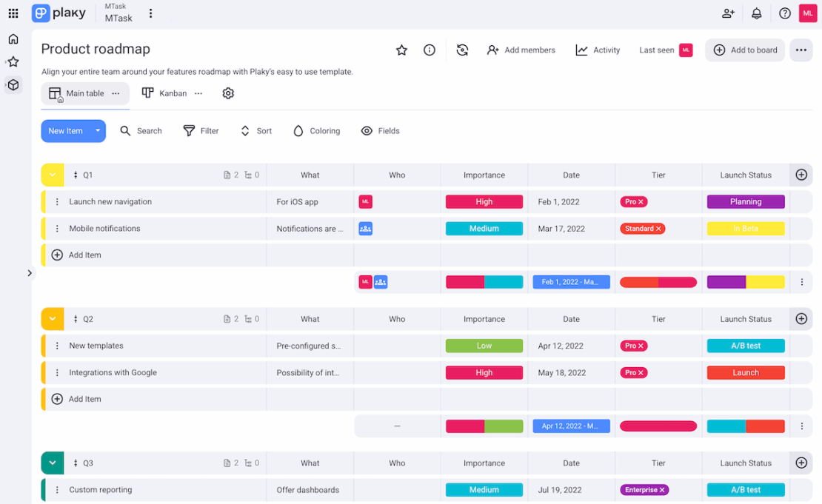Click the Add to board button

click(x=745, y=50)
